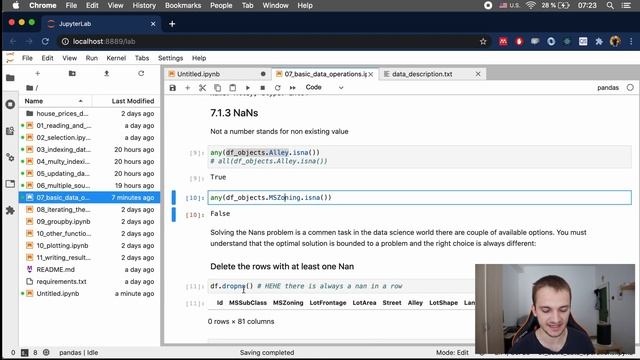
Task: Collapse cell 10 using blue left bar
Action: point(173,198)
